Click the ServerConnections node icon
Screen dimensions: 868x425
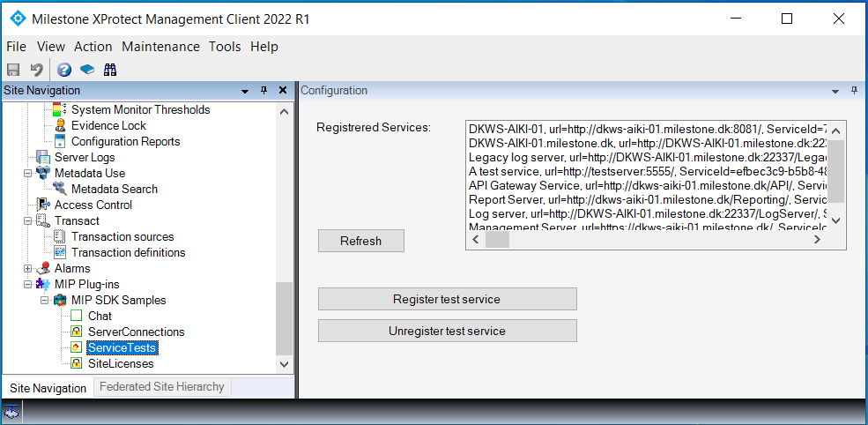pyautogui.click(x=77, y=332)
